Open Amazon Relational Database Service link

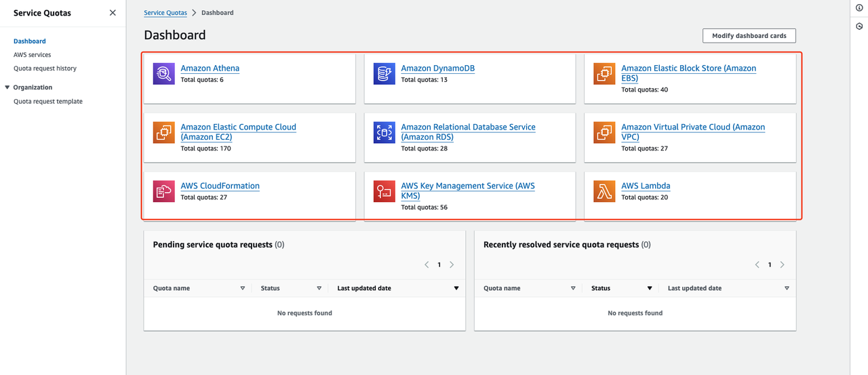468,132
